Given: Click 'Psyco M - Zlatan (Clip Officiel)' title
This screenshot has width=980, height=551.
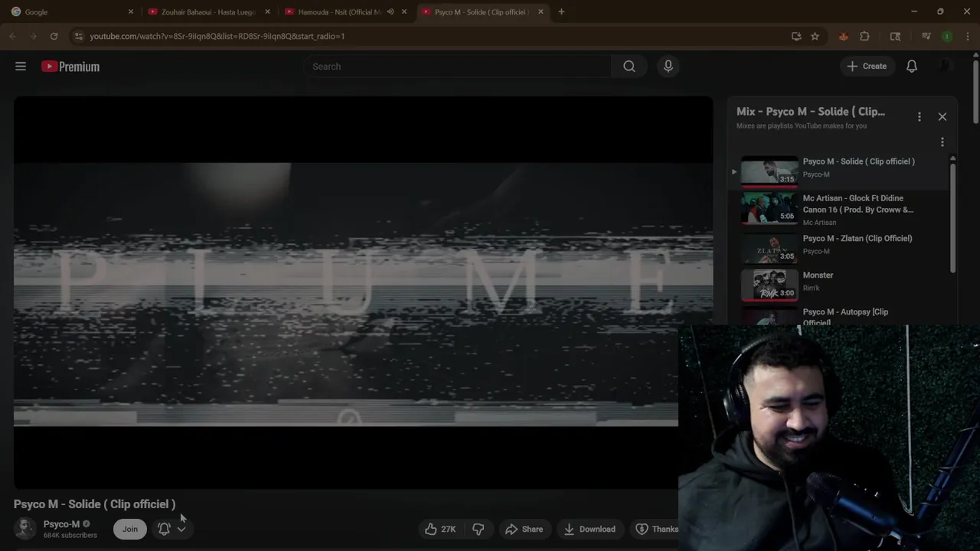Looking at the screenshot, I should (x=857, y=238).
